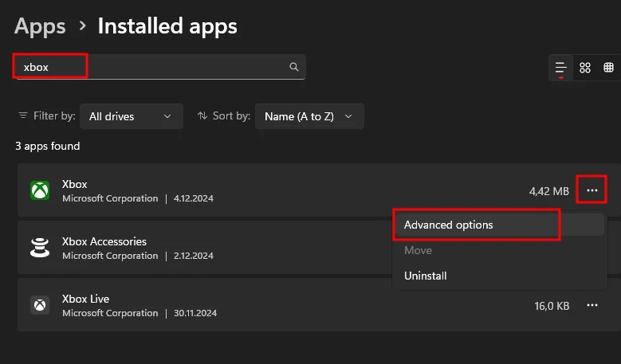Select the Xbox app row name

click(74, 184)
